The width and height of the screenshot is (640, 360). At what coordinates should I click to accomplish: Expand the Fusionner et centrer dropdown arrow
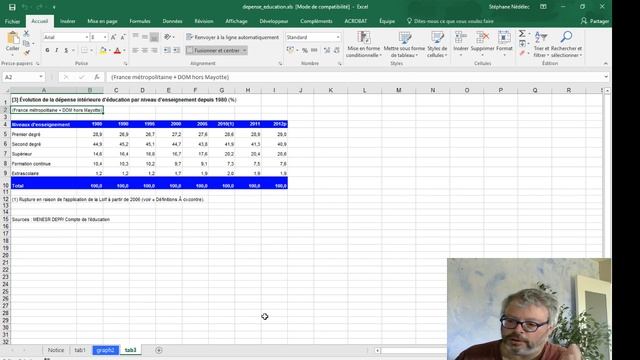pos(244,50)
